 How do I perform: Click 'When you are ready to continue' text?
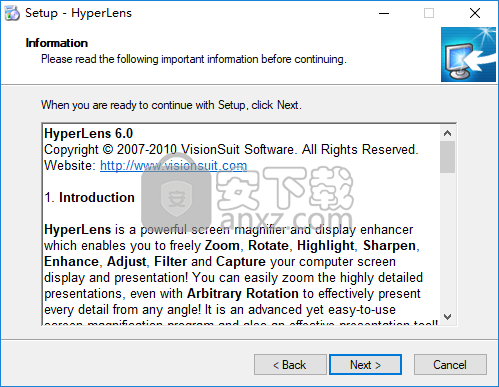tap(171, 105)
